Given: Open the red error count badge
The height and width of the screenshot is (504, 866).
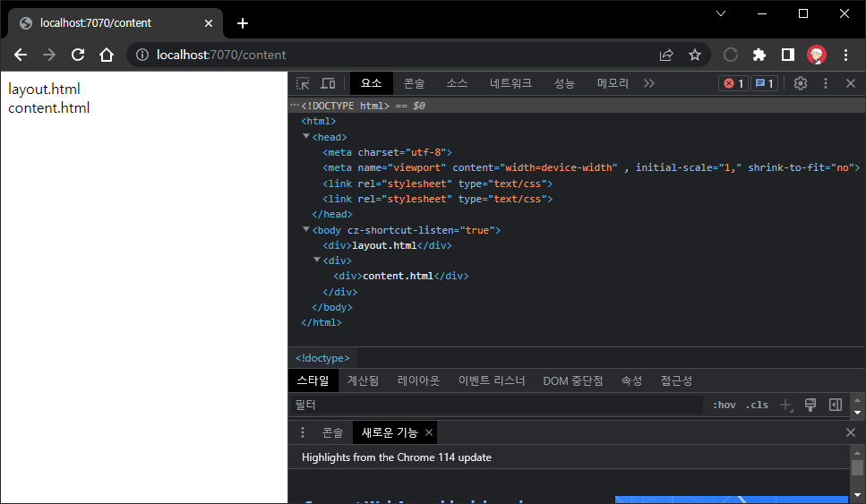Looking at the screenshot, I should pyautogui.click(x=733, y=83).
